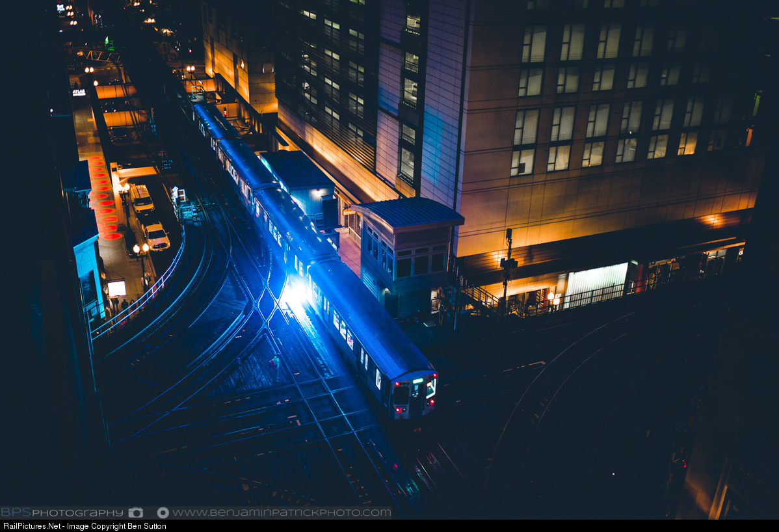The image size is (779, 532).
Task: Click the bright blue-white flash beside the train
Action: pos(294,294)
